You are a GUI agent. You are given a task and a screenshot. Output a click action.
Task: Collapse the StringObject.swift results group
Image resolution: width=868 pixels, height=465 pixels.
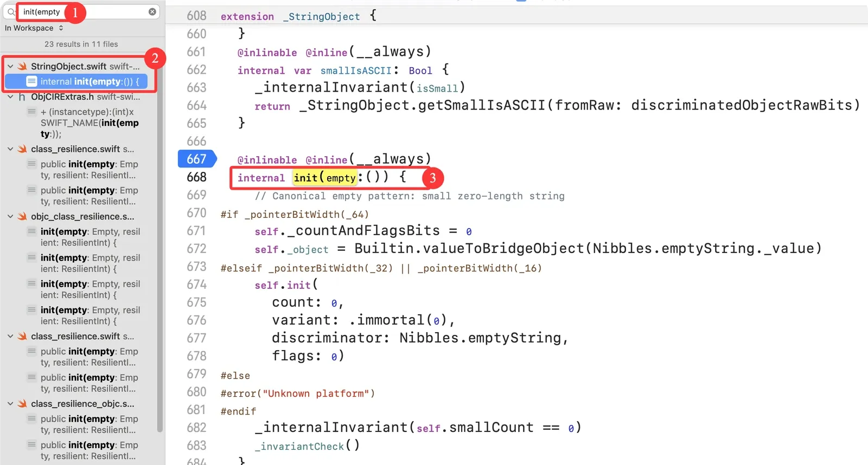point(10,66)
